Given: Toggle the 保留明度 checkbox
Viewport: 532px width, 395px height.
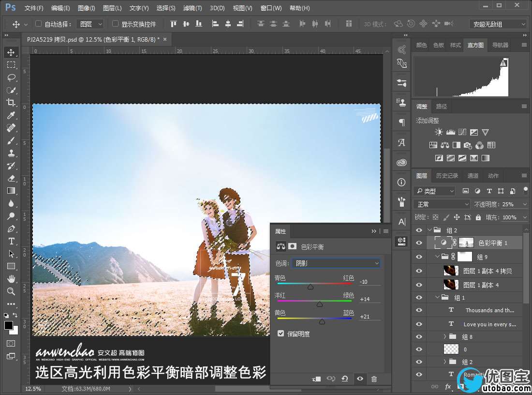Looking at the screenshot, I should 281,334.
